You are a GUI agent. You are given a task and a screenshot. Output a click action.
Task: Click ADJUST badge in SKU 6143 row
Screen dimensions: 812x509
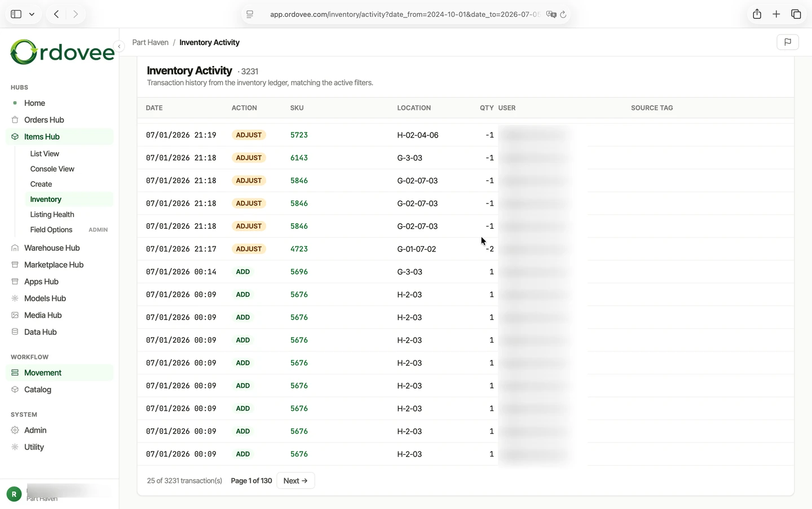click(249, 158)
